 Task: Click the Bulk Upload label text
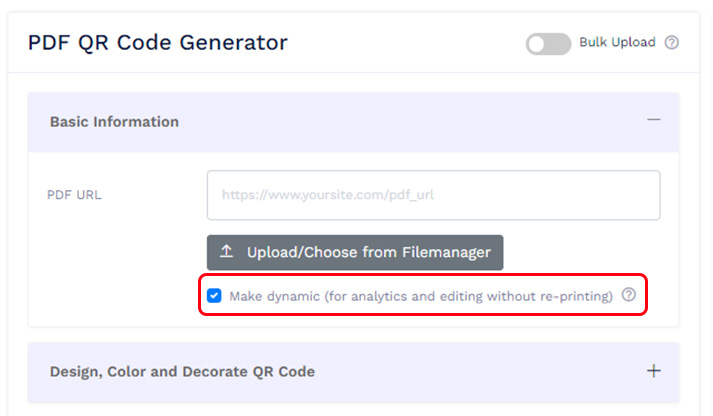point(617,43)
